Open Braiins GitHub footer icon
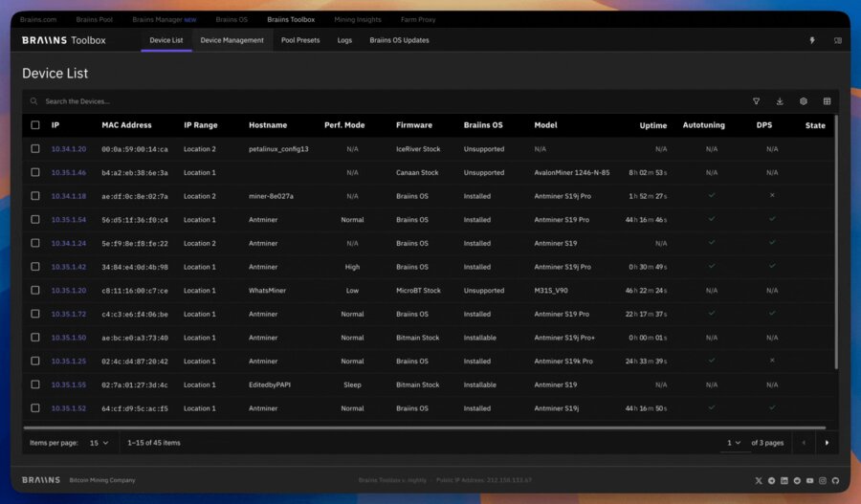861x504 pixels. tap(835, 480)
